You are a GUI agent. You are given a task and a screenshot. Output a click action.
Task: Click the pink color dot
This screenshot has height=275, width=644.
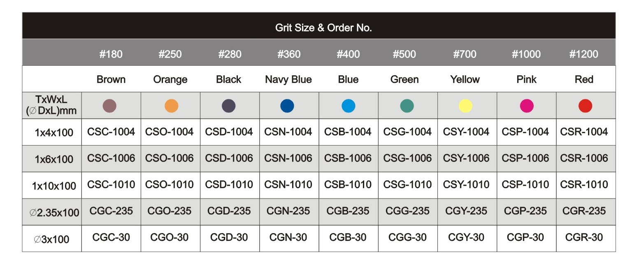527,106
